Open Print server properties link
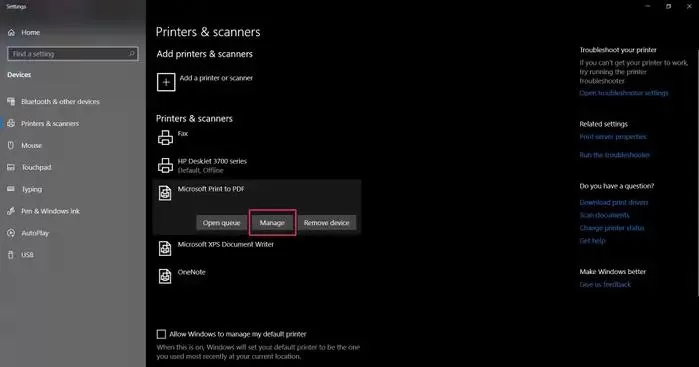 click(613, 136)
